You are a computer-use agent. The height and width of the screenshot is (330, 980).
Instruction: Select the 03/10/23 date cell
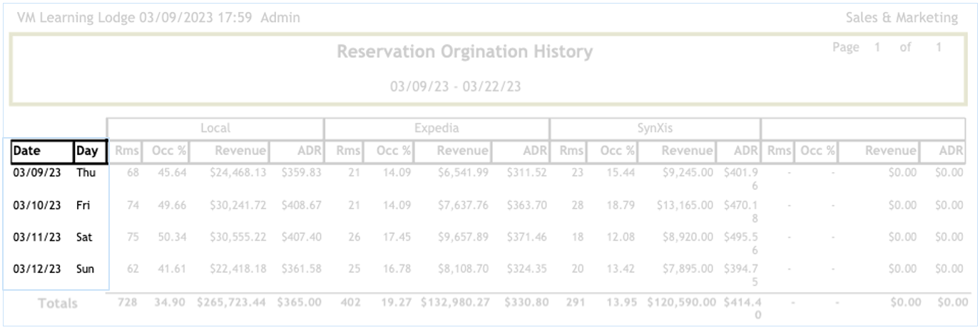point(37,205)
